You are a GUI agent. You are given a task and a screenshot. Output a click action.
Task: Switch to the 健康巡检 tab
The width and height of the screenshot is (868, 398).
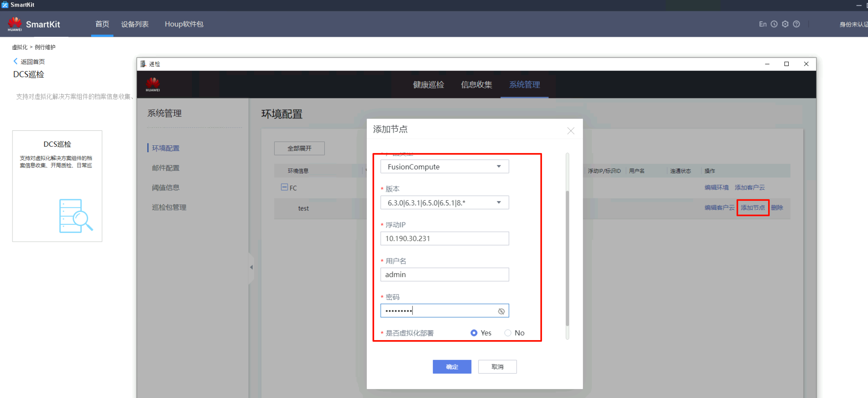[x=428, y=85]
